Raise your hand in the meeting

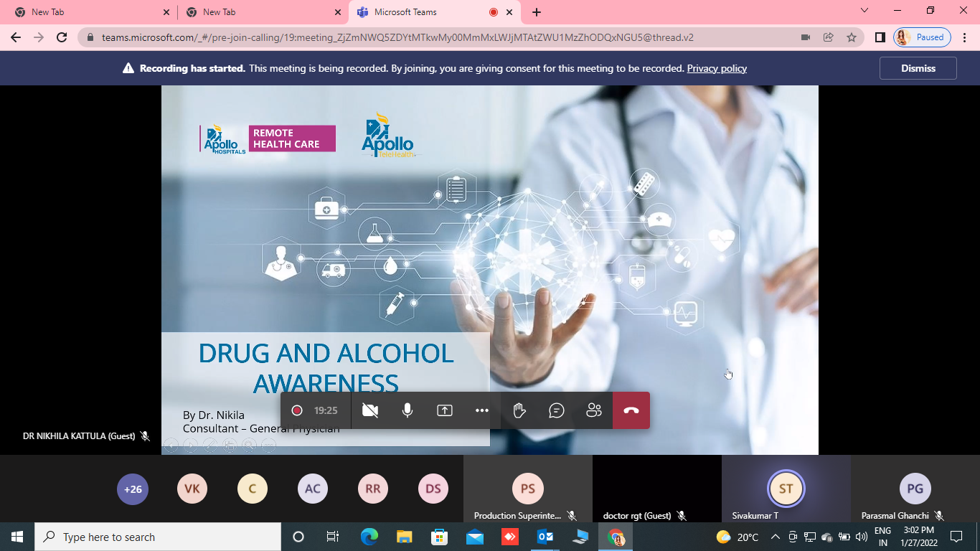click(519, 410)
